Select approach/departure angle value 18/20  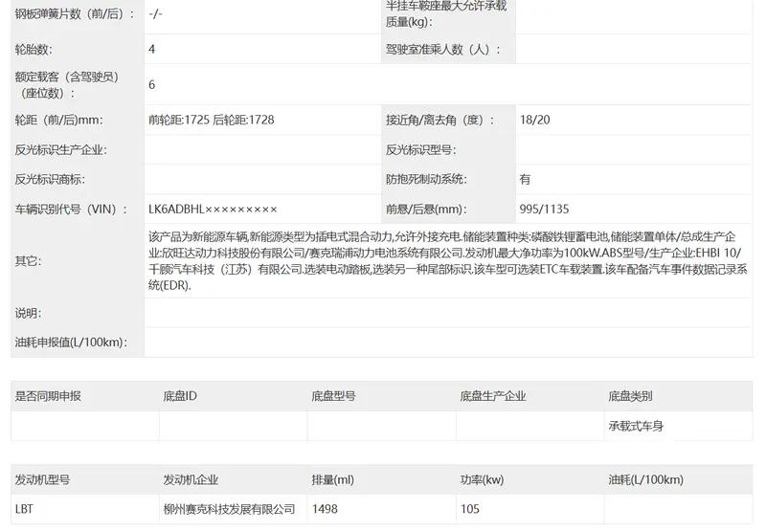pyautogui.click(x=534, y=120)
